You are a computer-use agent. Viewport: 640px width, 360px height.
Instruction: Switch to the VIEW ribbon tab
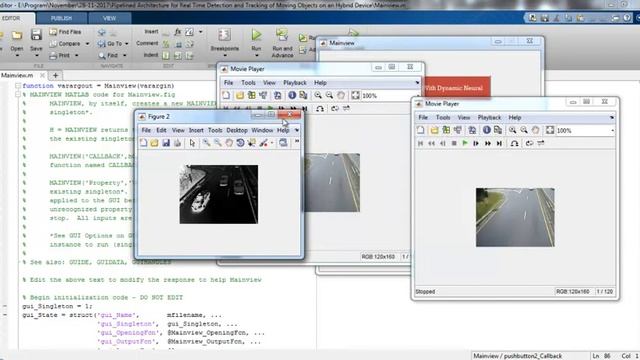pos(109,18)
